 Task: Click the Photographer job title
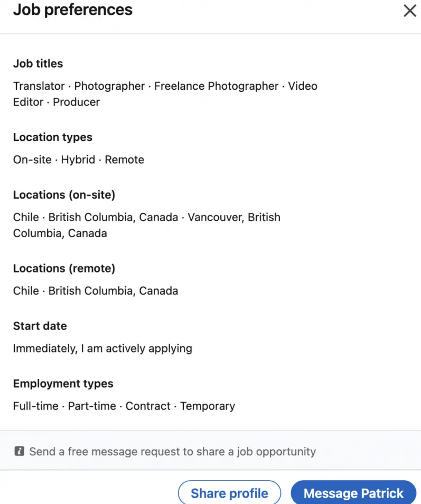[x=109, y=86]
